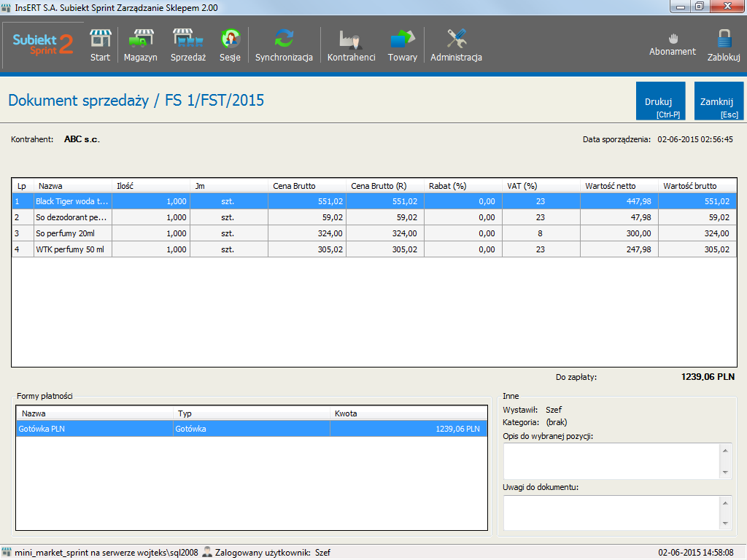Sort items by Nazwa column header
The image size is (747, 560).
tap(73, 186)
